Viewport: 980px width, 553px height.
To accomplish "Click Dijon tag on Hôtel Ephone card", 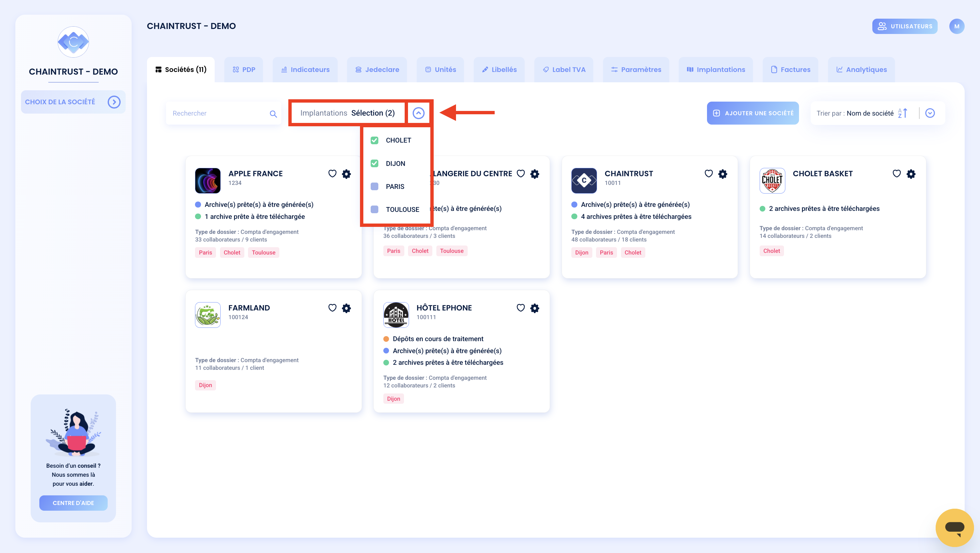I will (x=393, y=398).
